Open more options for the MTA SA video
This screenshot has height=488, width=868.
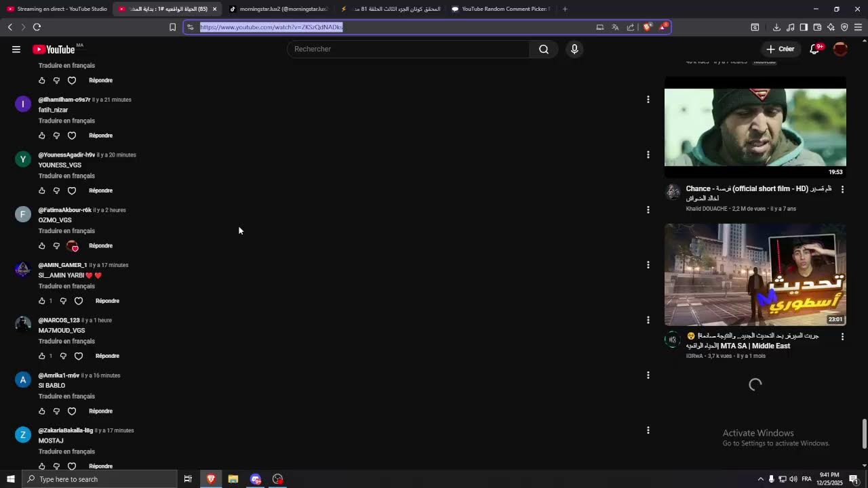[842, 336]
